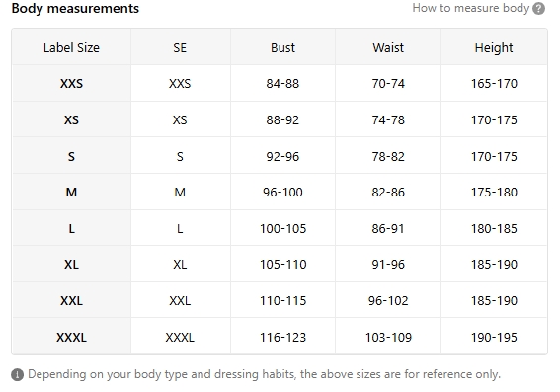Screen dimensions: 560x392
Task: Click the Body measurements heading
Action: click(x=75, y=8)
